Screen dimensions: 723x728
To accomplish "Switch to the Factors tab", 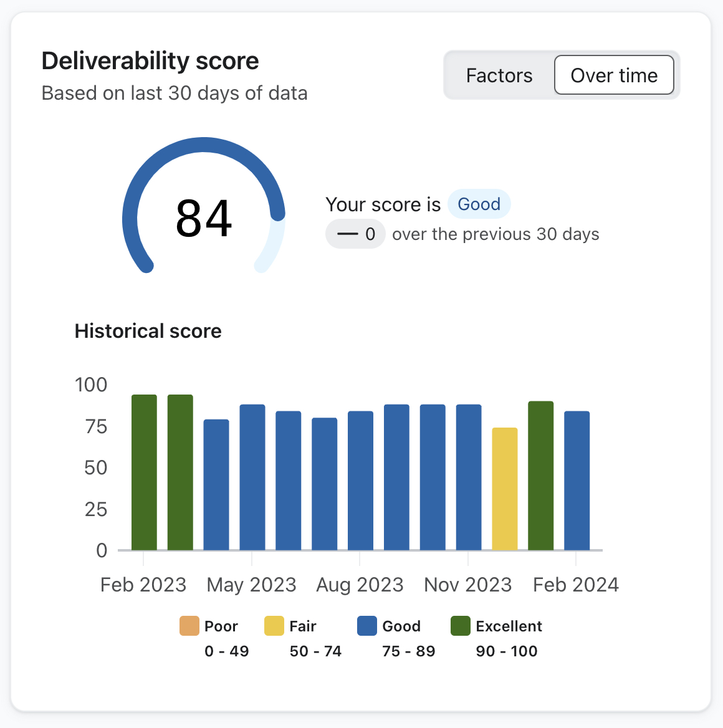I will pyautogui.click(x=499, y=75).
